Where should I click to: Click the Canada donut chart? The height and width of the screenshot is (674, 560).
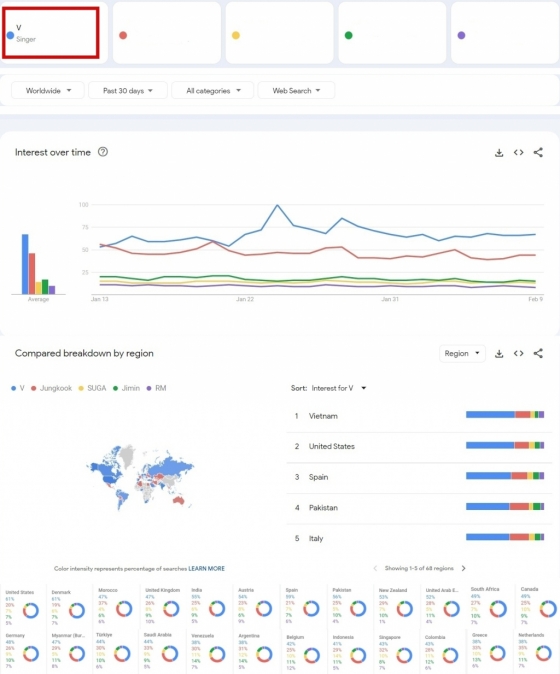(548, 609)
